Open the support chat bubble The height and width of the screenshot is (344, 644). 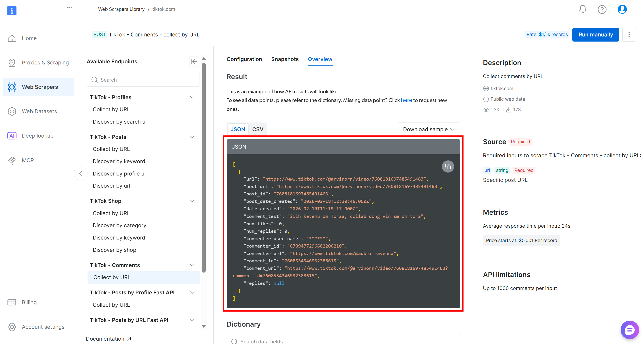click(630, 330)
